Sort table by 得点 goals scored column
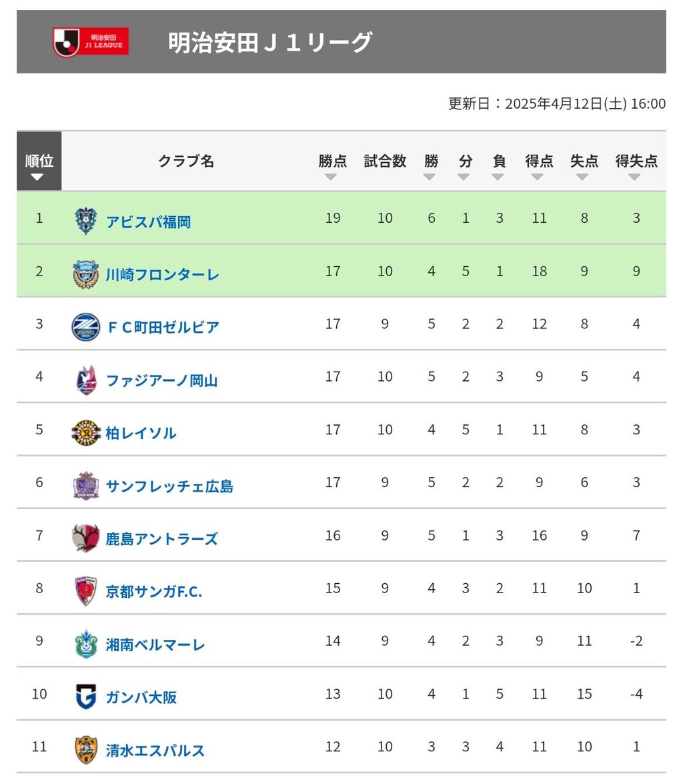 pos(539,166)
